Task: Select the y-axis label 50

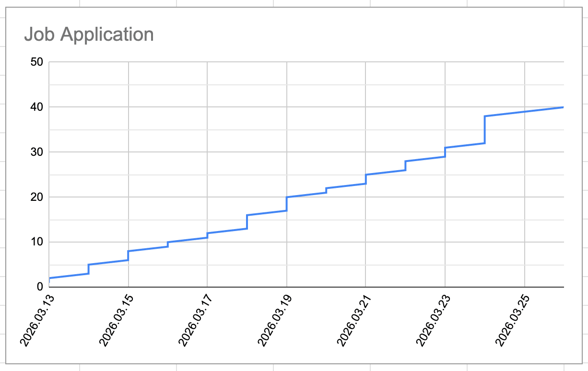Action: [x=36, y=62]
